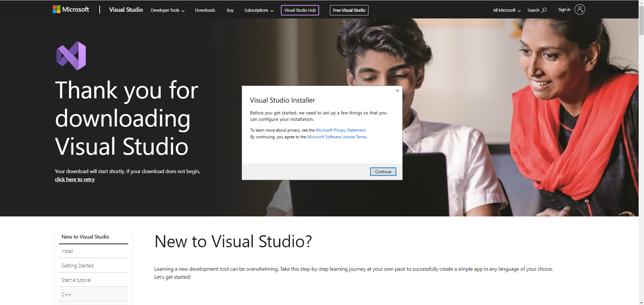Click the 'Thank you for downloading' heading
This screenshot has width=644, height=305.
click(127, 118)
